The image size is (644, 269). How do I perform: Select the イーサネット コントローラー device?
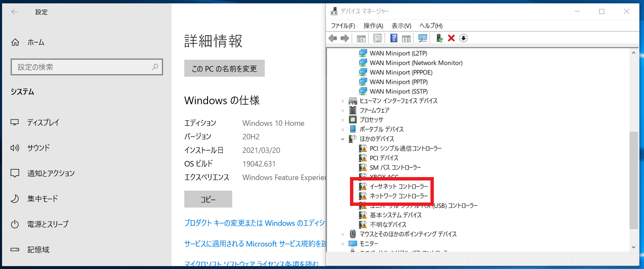click(x=399, y=186)
